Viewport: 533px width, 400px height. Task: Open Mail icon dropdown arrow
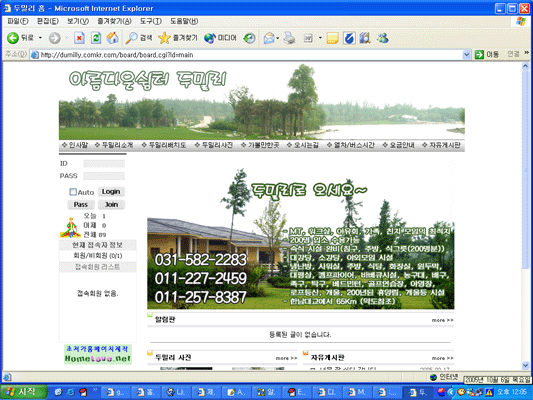278,38
